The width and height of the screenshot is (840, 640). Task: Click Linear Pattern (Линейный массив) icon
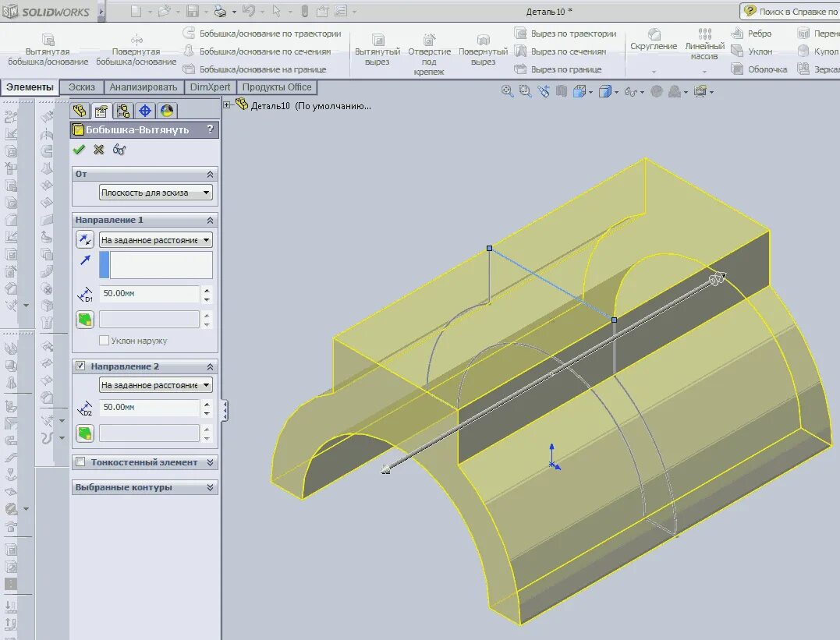[705, 34]
